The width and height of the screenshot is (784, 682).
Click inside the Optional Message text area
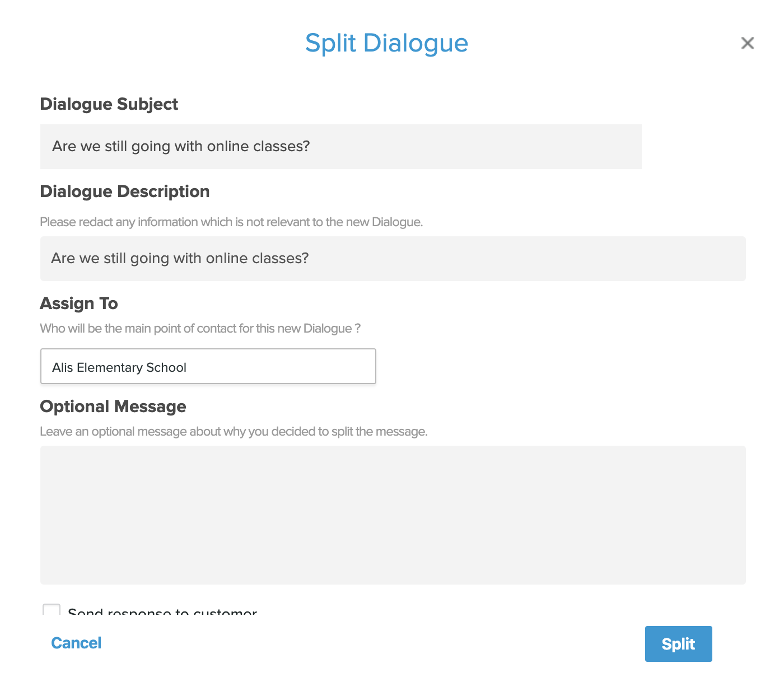coord(392,515)
